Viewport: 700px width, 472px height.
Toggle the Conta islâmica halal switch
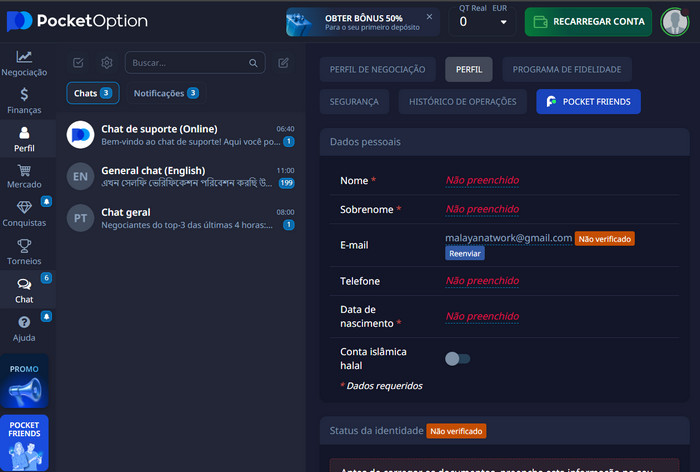point(458,359)
